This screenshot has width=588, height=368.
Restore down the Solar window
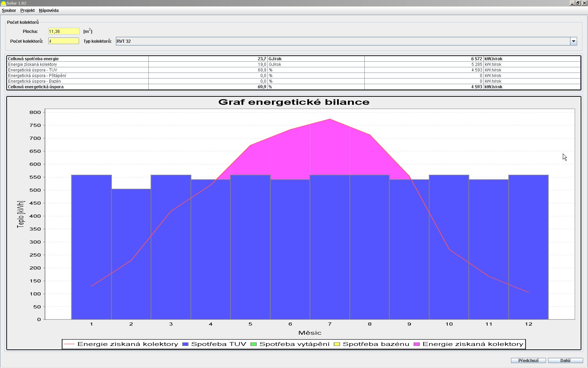click(578, 3)
